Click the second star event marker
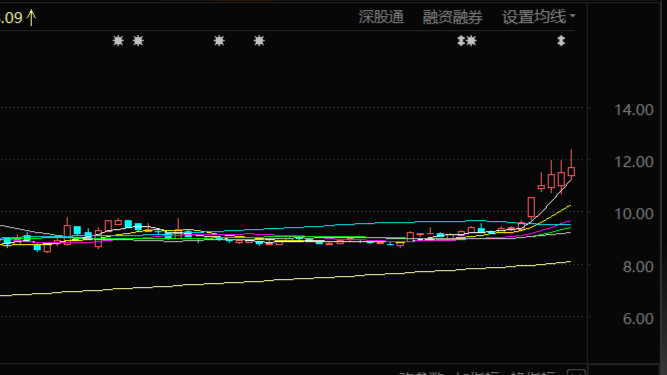This screenshot has height=375, width=667. point(138,41)
